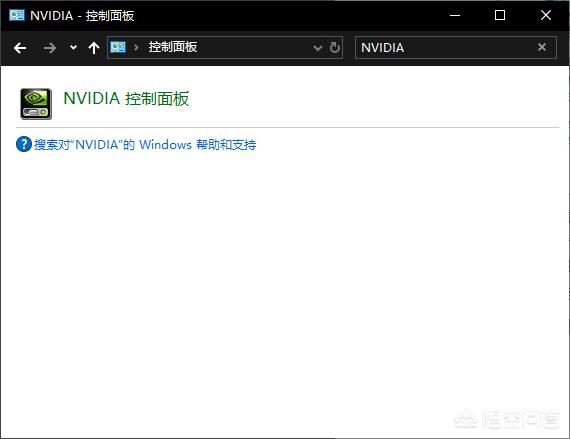Click the control panel icon in address bar

pos(118,47)
